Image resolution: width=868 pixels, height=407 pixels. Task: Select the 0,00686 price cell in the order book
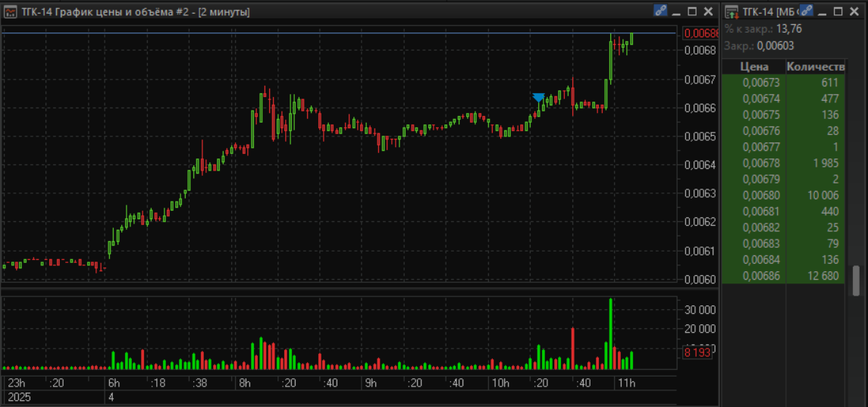tap(754, 276)
